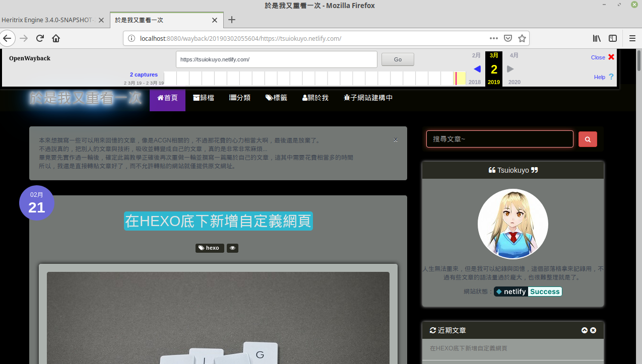Image resolution: width=642 pixels, height=364 pixels.
Task: Open the Firefox hamburger menu
Action: pos(631,38)
